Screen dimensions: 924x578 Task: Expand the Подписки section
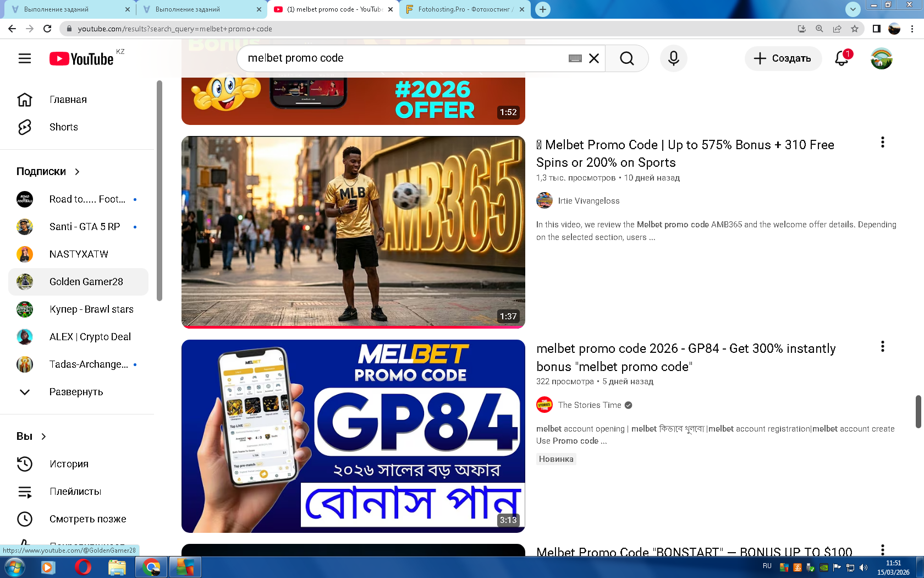48,172
